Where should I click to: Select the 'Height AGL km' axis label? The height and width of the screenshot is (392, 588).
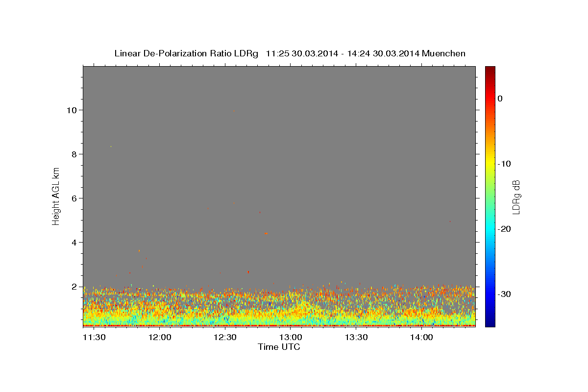point(56,196)
